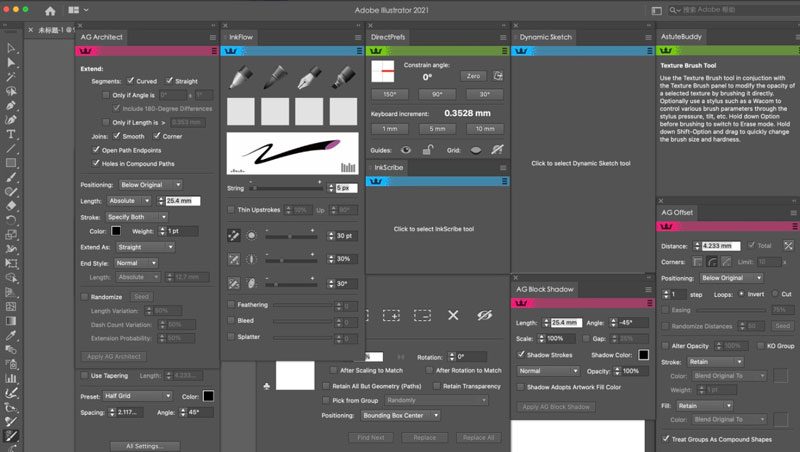Select the rounded corner type in AG Offset
The image size is (800, 452).
[712, 262]
